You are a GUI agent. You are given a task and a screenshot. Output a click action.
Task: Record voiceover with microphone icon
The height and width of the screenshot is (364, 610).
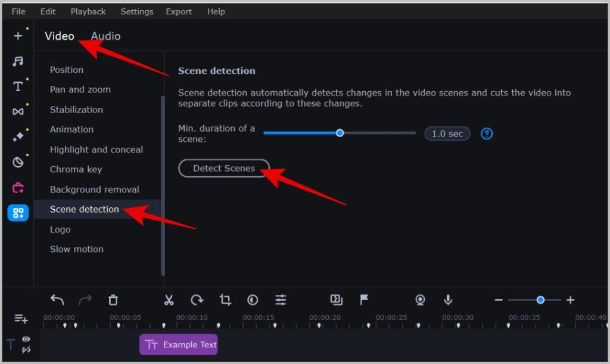pyautogui.click(x=448, y=300)
